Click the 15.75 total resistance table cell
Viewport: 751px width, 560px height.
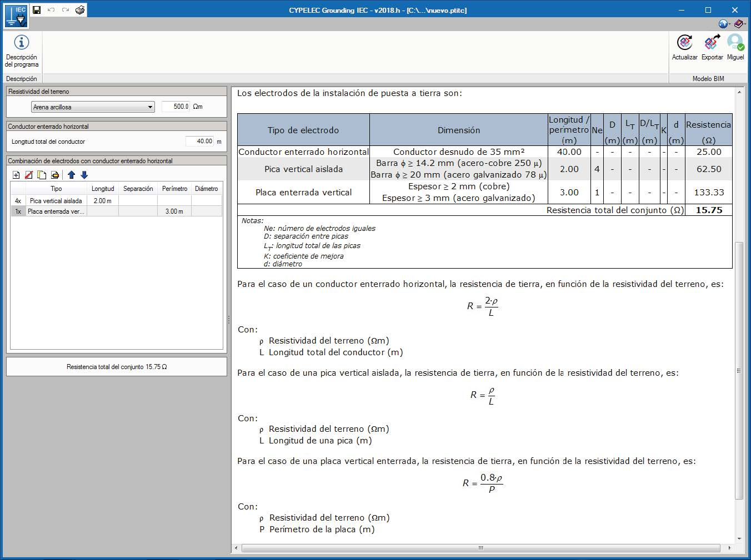[709, 210]
